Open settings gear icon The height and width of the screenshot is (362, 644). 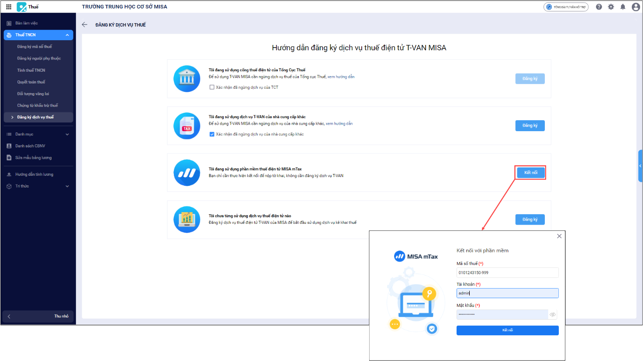pyautogui.click(x=611, y=7)
